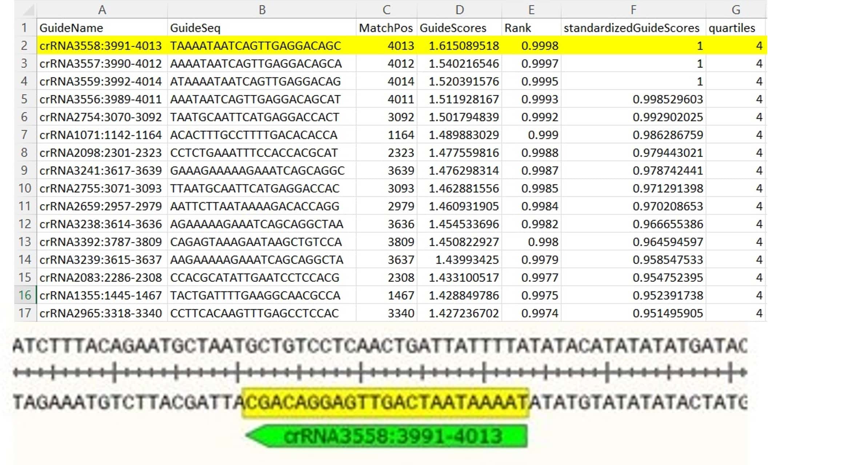Viewport: 868px width, 465px height.
Task: Select row 16 header
Action: click(x=25, y=295)
